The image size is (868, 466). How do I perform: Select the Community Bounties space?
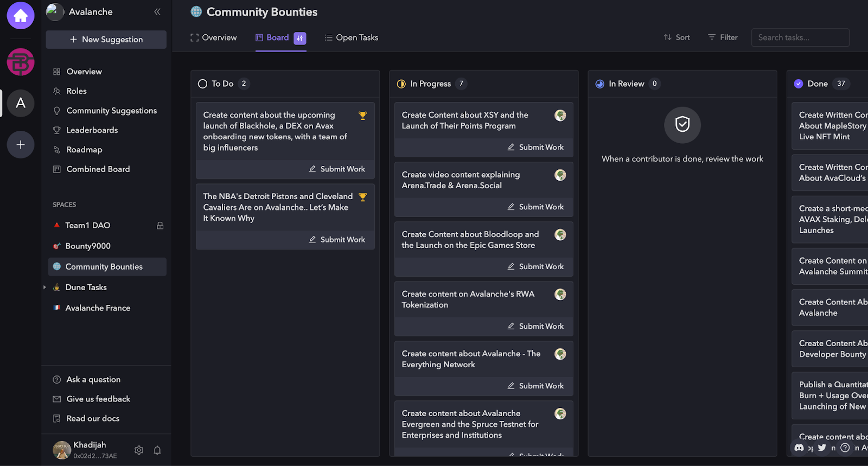point(107,266)
